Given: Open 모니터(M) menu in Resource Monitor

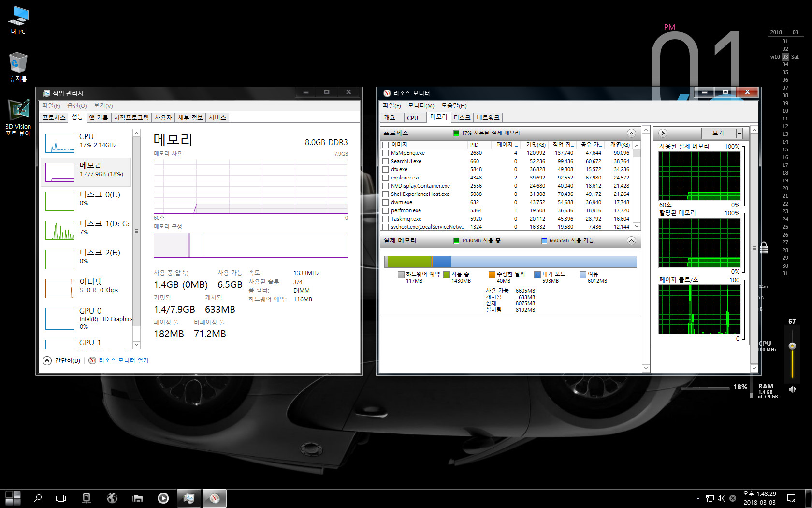Looking at the screenshot, I should pos(421,105).
